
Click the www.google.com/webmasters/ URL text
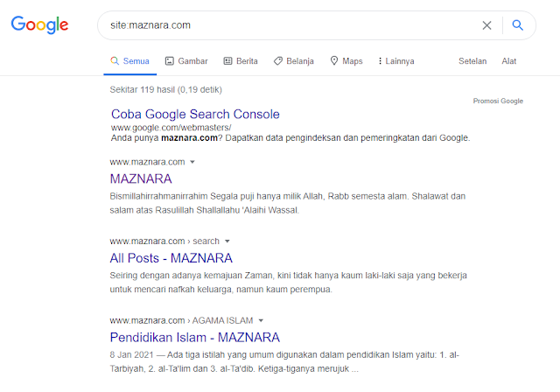(171, 128)
